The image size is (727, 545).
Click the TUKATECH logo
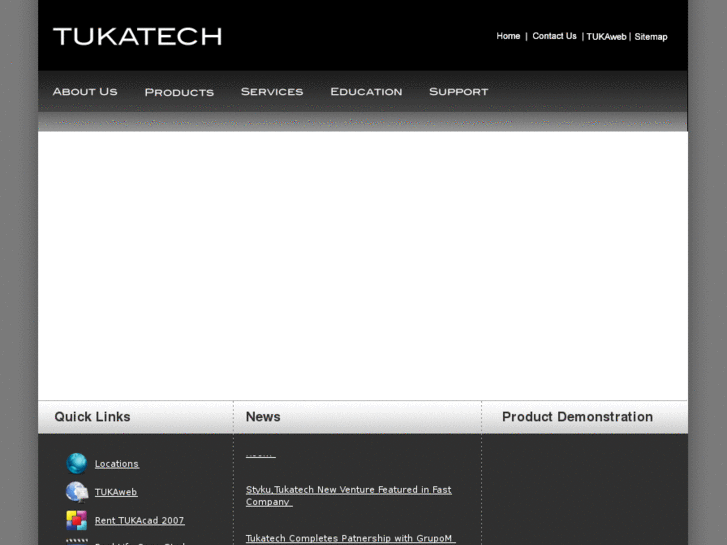tap(137, 37)
